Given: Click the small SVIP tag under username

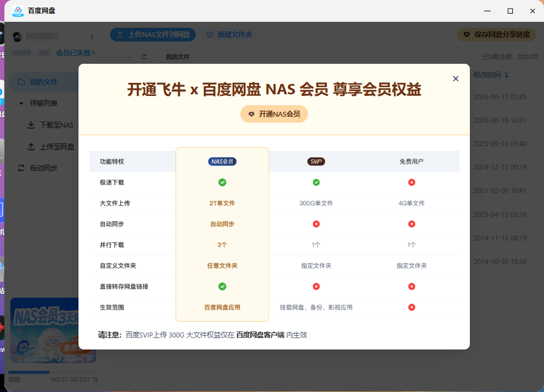Looking at the screenshot, I should [44, 53].
